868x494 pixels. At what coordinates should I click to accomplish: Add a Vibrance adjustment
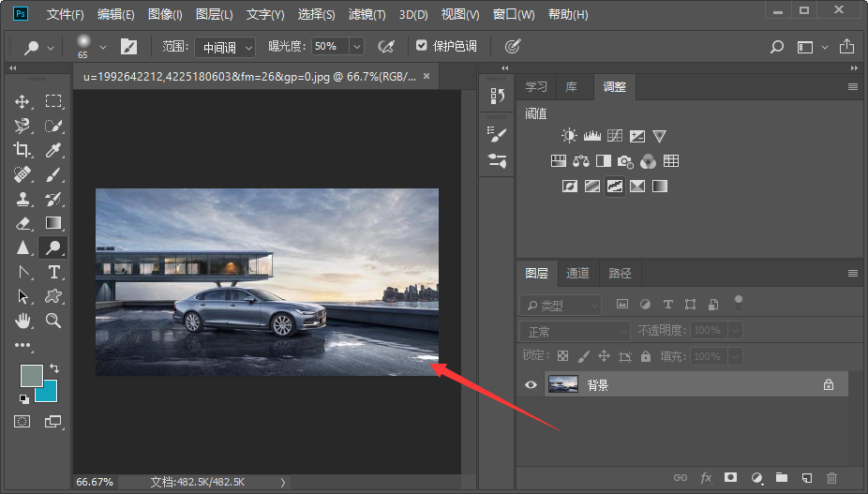(659, 136)
